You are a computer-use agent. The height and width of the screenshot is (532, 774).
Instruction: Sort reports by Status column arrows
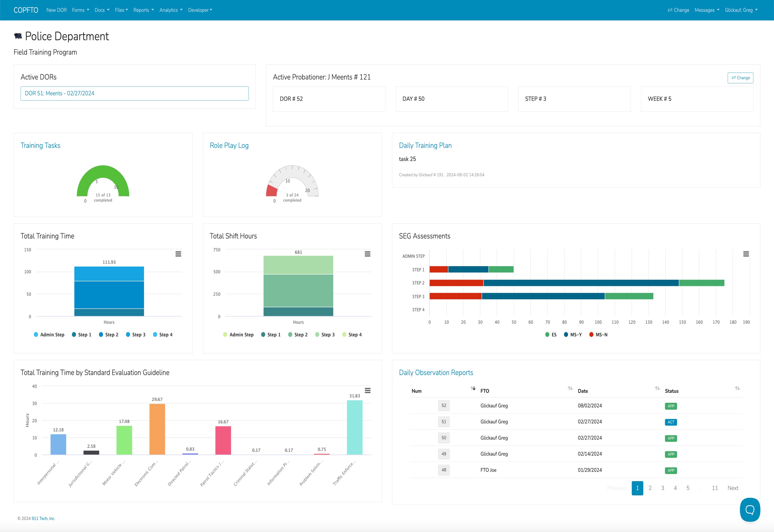737,388
